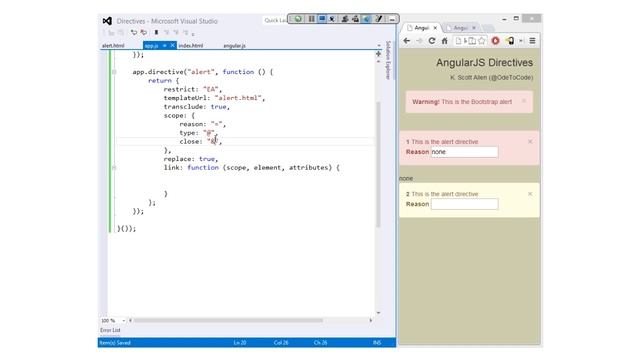Click the transclude: true code line
The height and width of the screenshot is (360, 640).
coord(197,107)
